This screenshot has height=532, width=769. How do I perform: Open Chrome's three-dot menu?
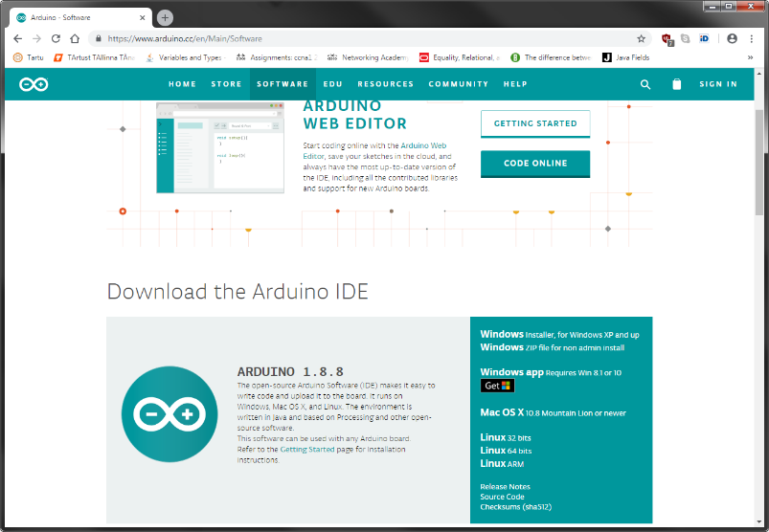752,38
